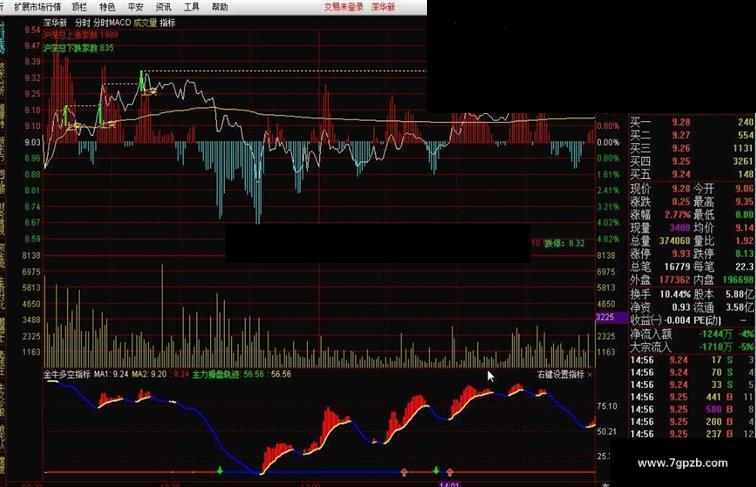
Task: Select the 买一 bid row at 9.28
Action: coord(692,122)
